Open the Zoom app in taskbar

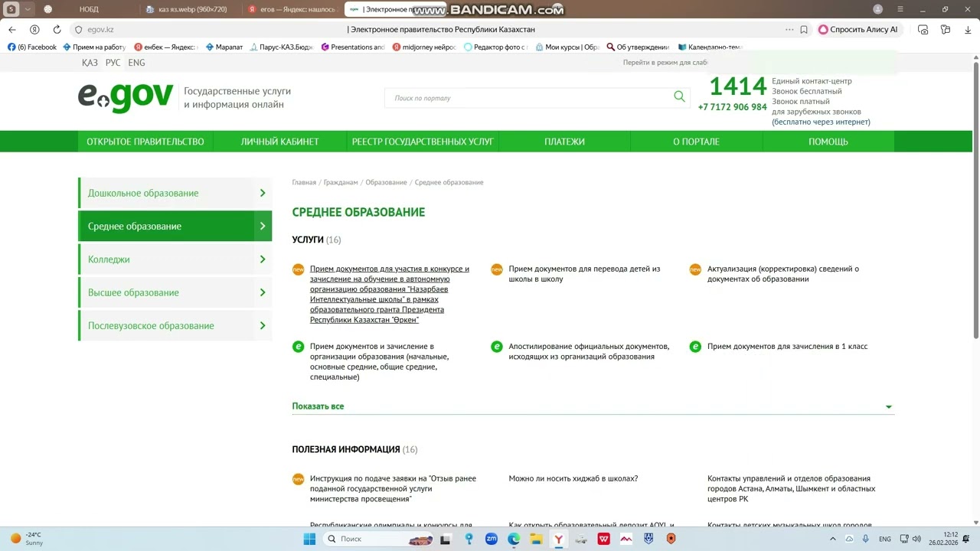coord(492,539)
